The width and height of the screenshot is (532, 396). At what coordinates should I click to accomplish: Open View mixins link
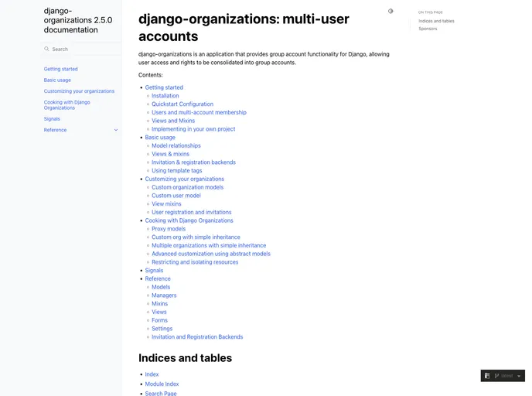point(166,203)
